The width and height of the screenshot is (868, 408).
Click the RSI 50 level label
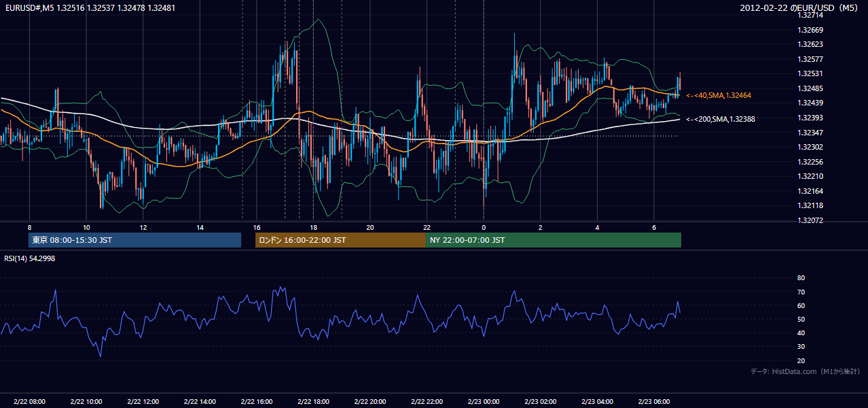[801, 319]
